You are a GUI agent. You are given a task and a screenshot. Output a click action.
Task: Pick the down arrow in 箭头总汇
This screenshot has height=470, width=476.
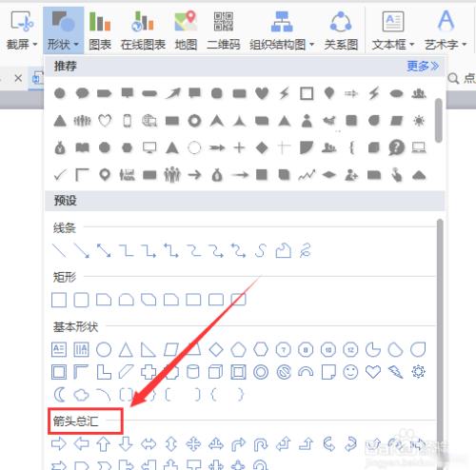click(126, 443)
